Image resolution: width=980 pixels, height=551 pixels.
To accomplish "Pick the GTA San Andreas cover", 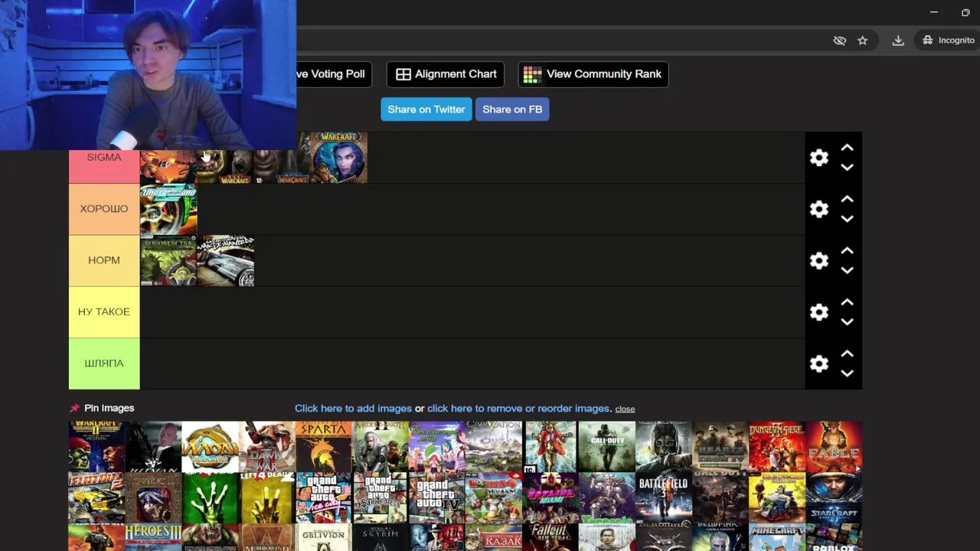I will pyautogui.click(x=380, y=498).
